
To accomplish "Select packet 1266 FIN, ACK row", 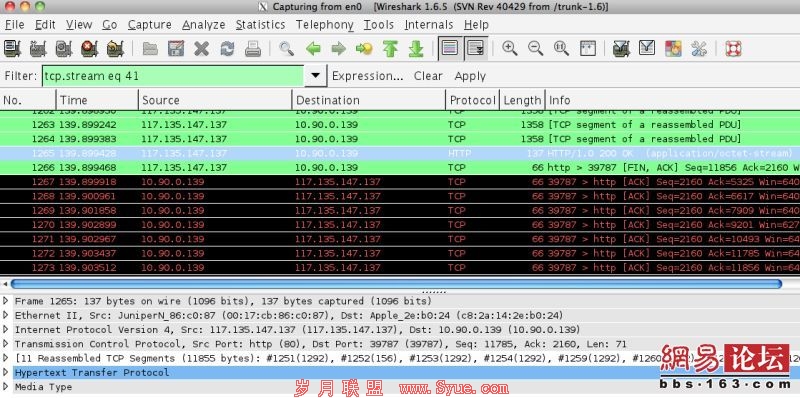I will 400,167.
